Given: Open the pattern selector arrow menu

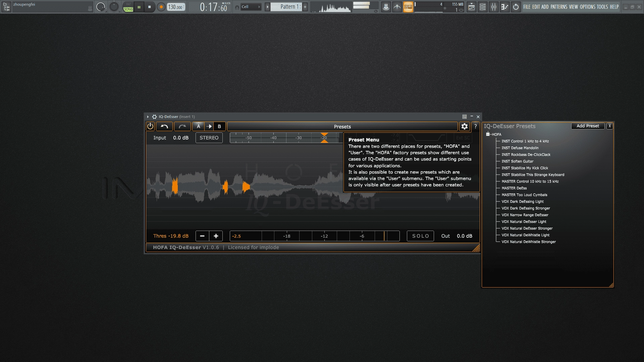Looking at the screenshot, I should [x=267, y=7].
